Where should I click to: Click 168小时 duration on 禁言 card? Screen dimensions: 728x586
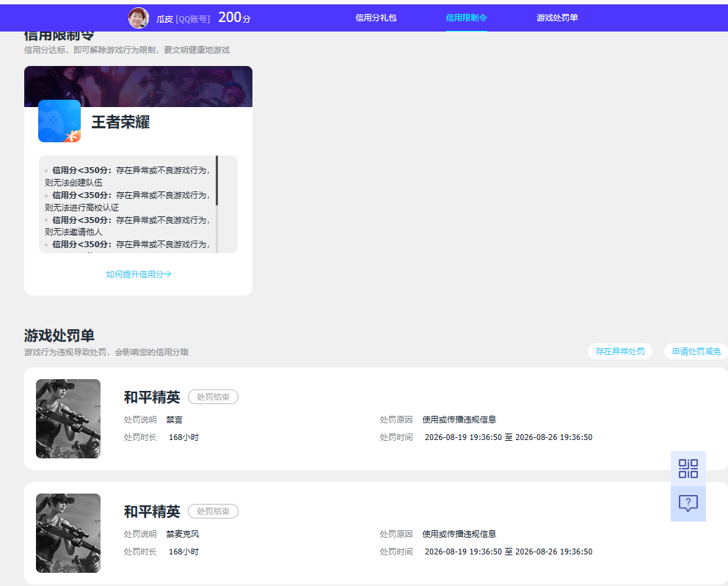pyautogui.click(x=183, y=437)
